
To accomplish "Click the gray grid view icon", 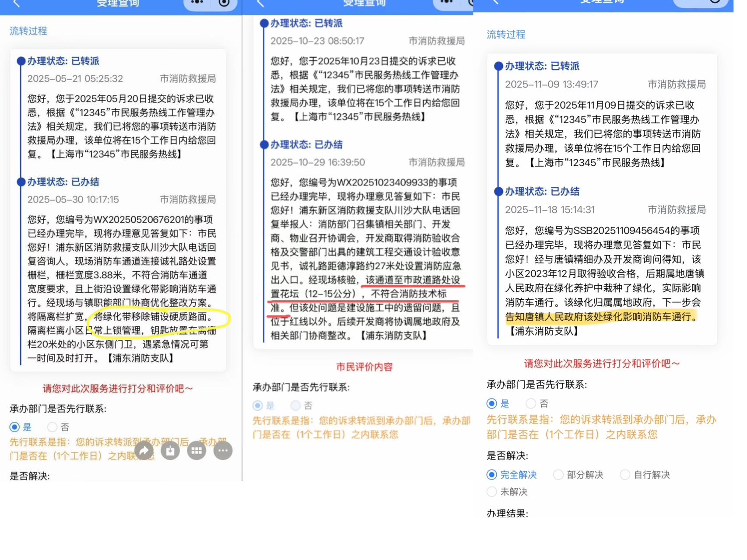I will [196, 451].
